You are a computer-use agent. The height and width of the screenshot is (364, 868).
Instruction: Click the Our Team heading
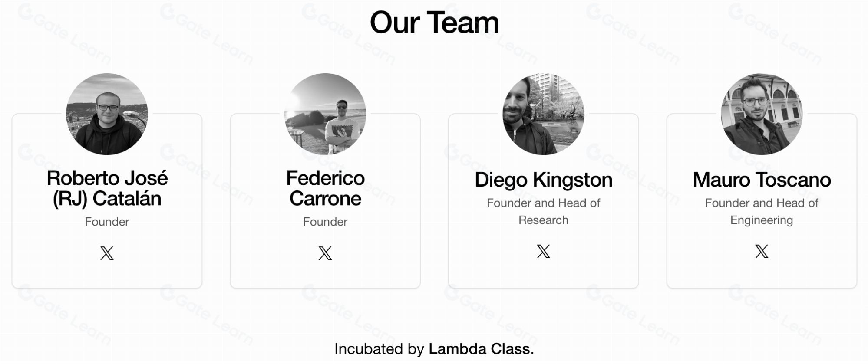(434, 23)
